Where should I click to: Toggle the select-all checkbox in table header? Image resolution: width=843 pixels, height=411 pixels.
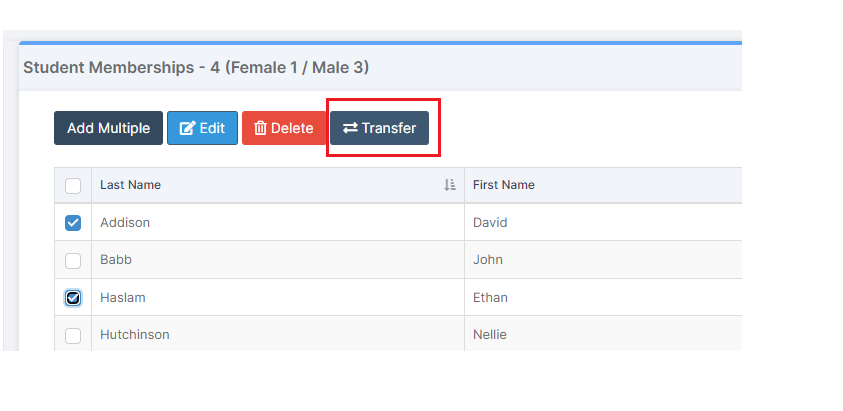pos(73,186)
